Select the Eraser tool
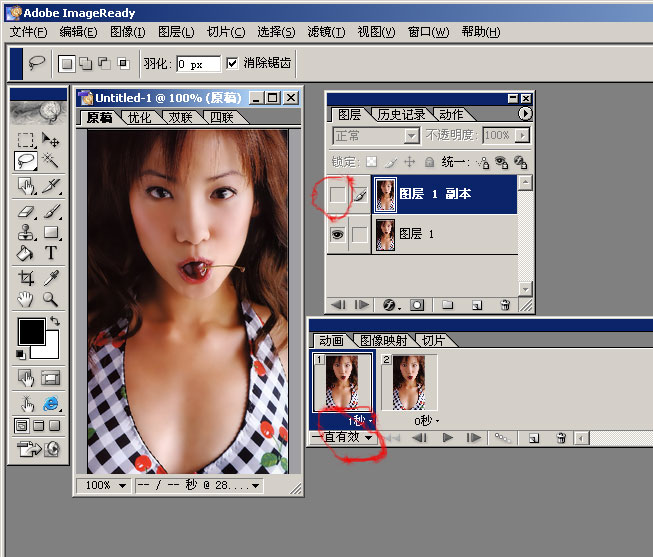This screenshot has height=557, width=653. (x=26, y=211)
